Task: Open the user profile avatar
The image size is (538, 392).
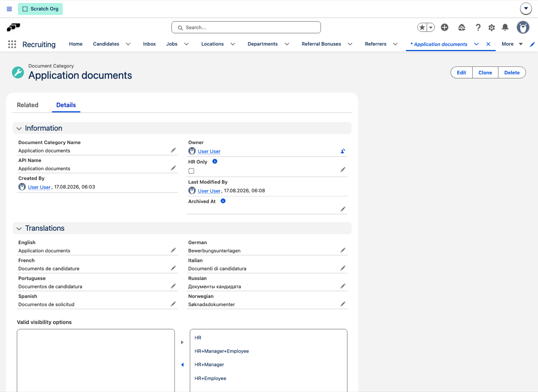Action: pos(523,27)
